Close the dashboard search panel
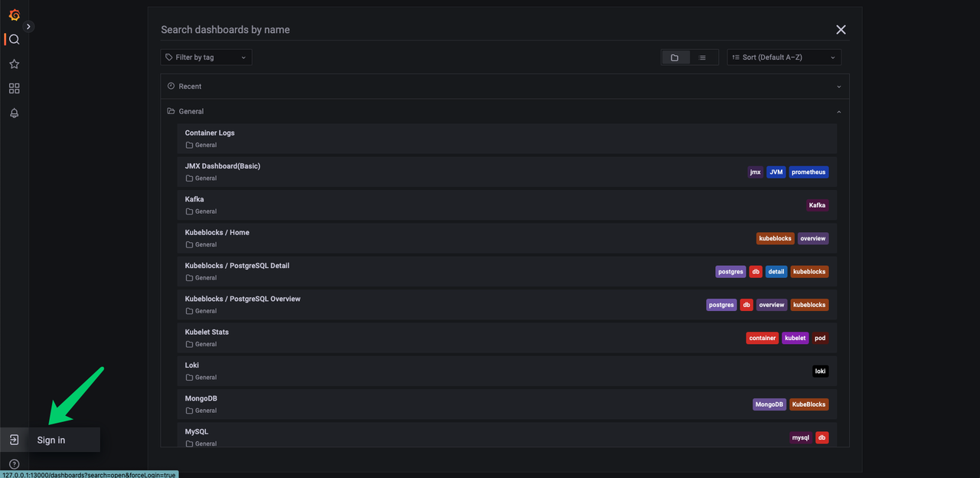Screen dimensions: 980x478 click(x=841, y=30)
